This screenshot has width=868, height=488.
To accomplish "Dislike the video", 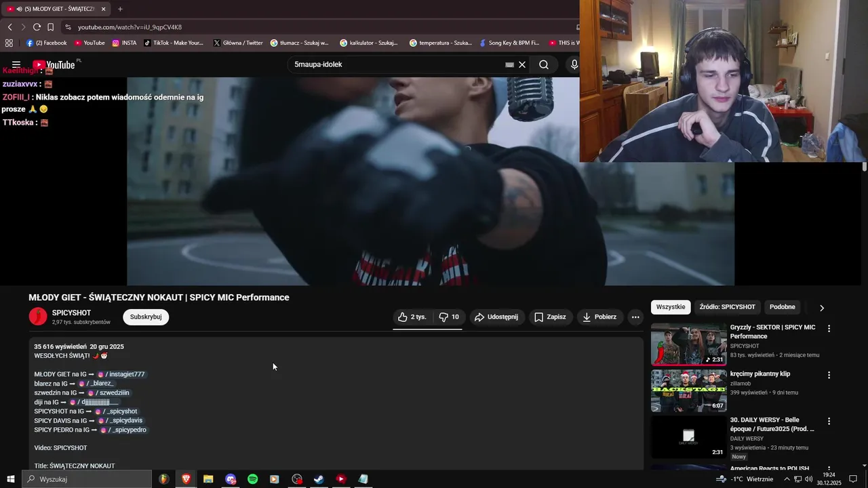I will pyautogui.click(x=449, y=317).
